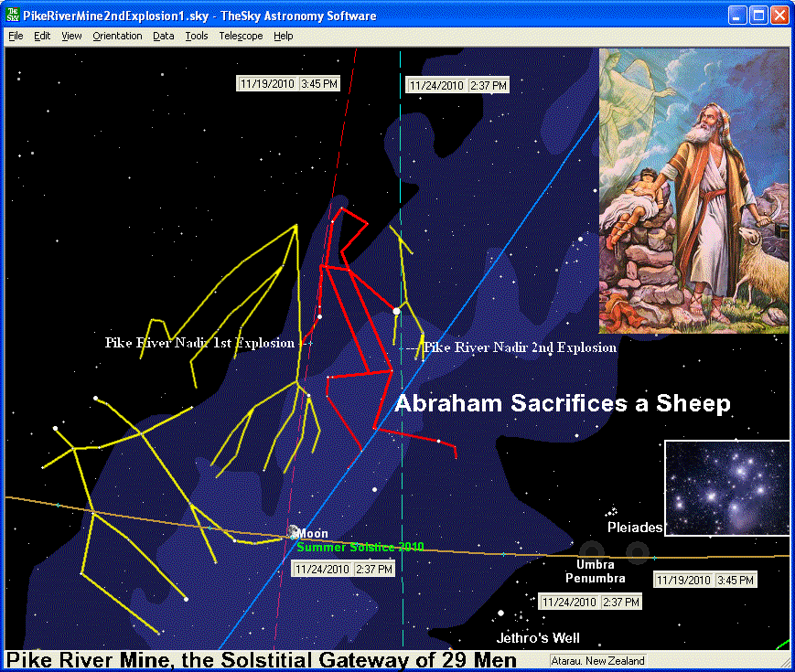Click the Abraham painting image
The width and height of the screenshot is (795, 672).
click(693, 190)
